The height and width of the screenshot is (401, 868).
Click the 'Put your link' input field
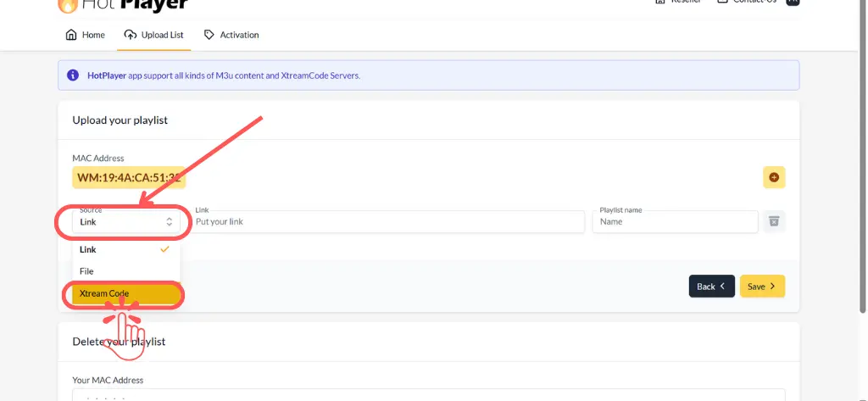coord(387,221)
